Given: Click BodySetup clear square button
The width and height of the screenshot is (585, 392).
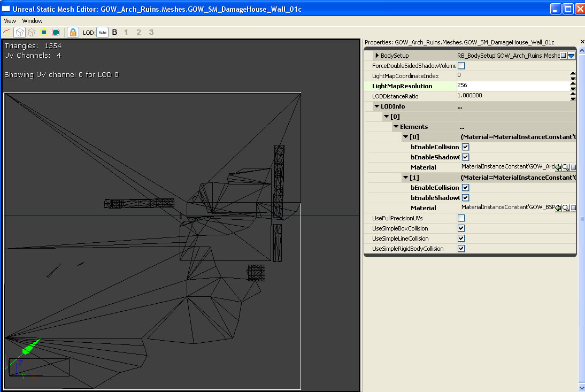Looking at the screenshot, I should (x=564, y=56).
